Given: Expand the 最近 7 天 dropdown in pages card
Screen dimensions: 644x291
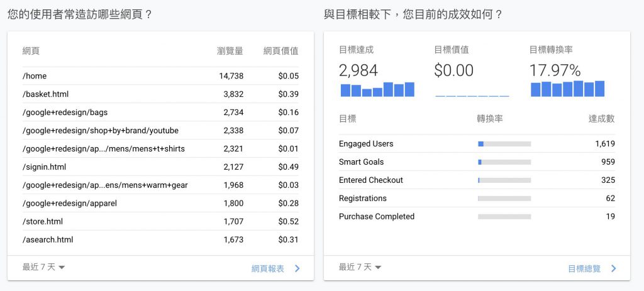Looking at the screenshot, I should [44, 267].
